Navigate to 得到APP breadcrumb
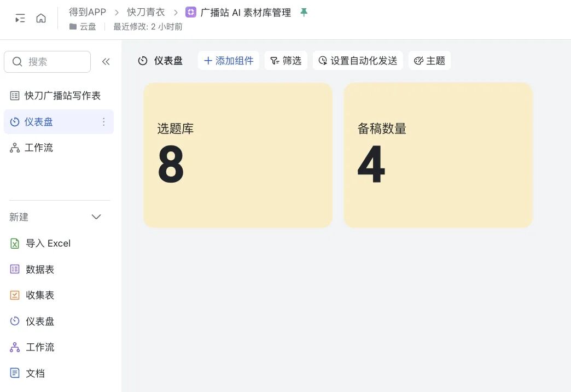 click(88, 12)
